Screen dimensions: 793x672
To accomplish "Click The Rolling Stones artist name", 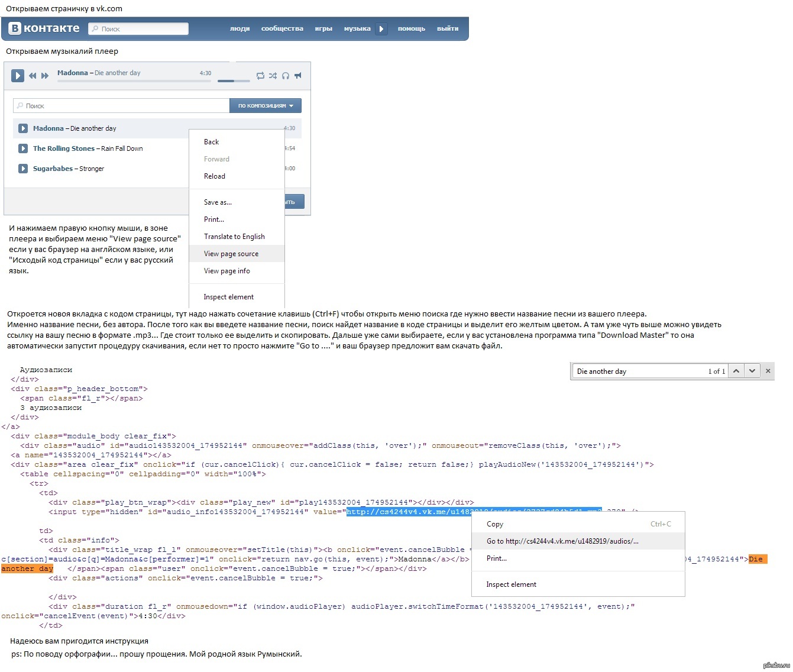I will tap(64, 148).
